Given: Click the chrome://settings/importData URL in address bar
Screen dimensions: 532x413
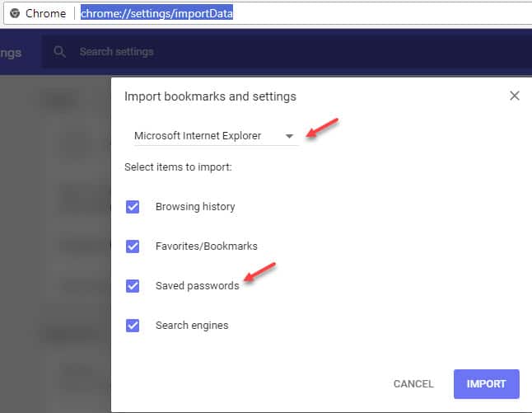Looking at the screenshot, I should [156, 13].
